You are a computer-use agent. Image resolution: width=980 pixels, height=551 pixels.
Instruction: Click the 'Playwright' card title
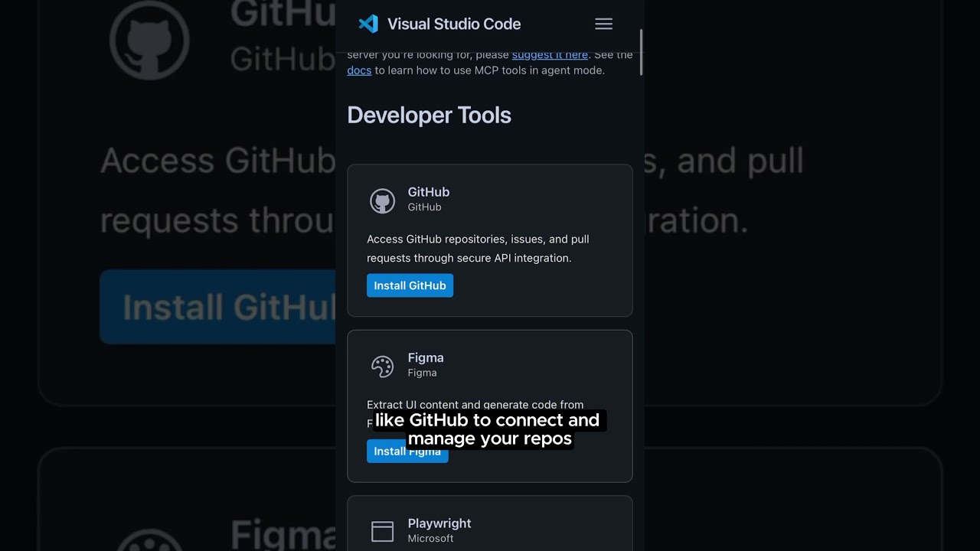click(x=439, y=523)
